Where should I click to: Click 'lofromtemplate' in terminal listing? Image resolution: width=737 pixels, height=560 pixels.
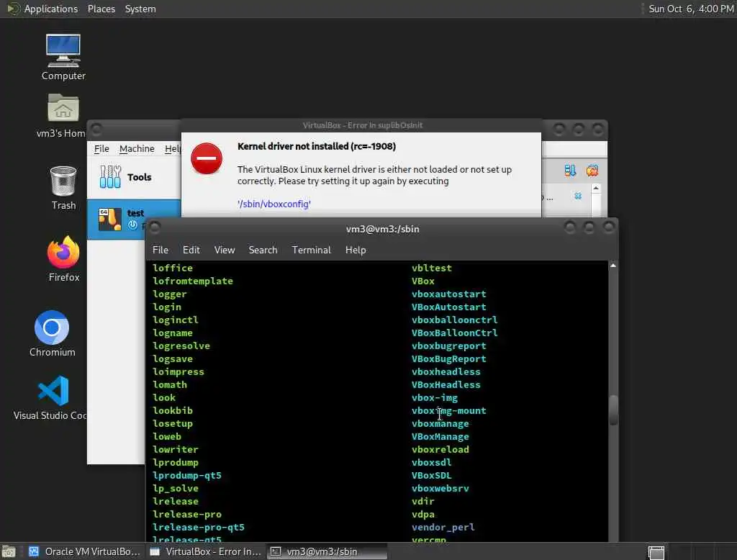[193, 281]
